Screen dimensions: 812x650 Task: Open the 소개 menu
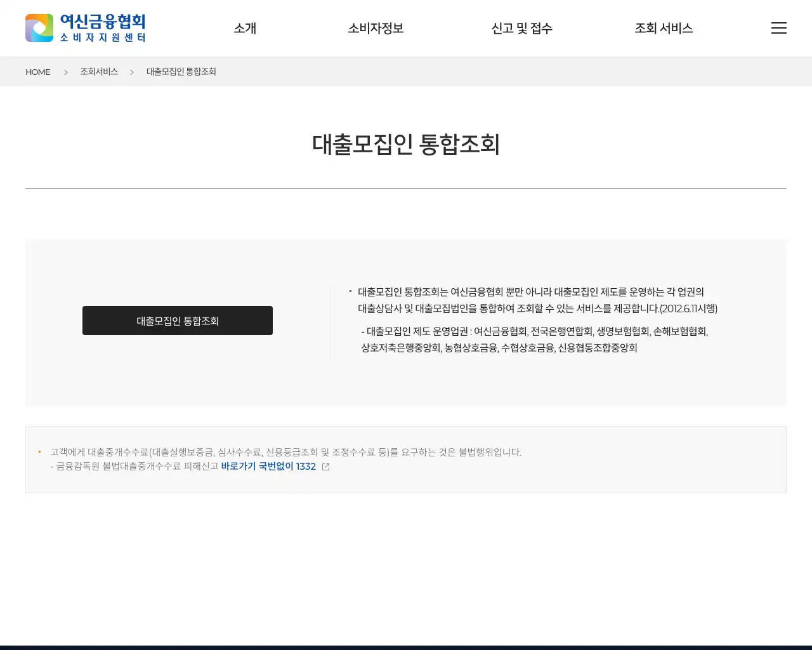tap(245, 28)
